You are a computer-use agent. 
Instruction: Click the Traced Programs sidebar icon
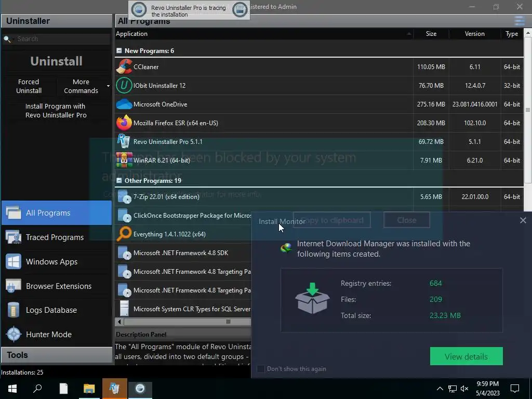[14, 237]
